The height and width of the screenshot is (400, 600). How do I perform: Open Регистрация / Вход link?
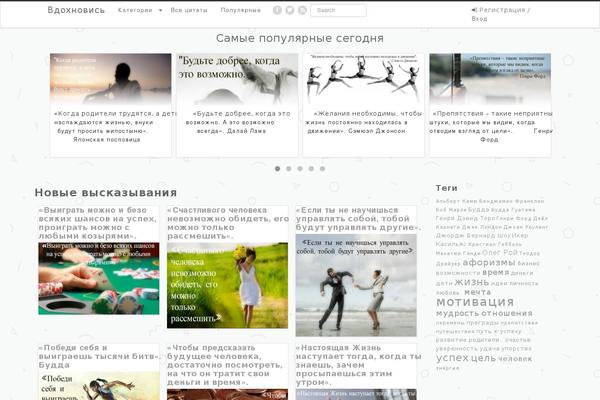pyautogui.click(x=501, y=14)
